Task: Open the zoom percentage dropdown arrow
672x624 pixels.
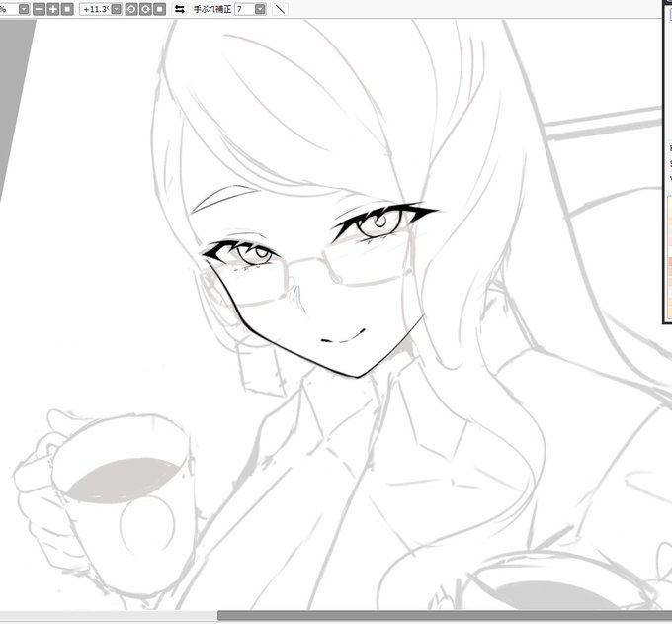Action: point(24,9)
